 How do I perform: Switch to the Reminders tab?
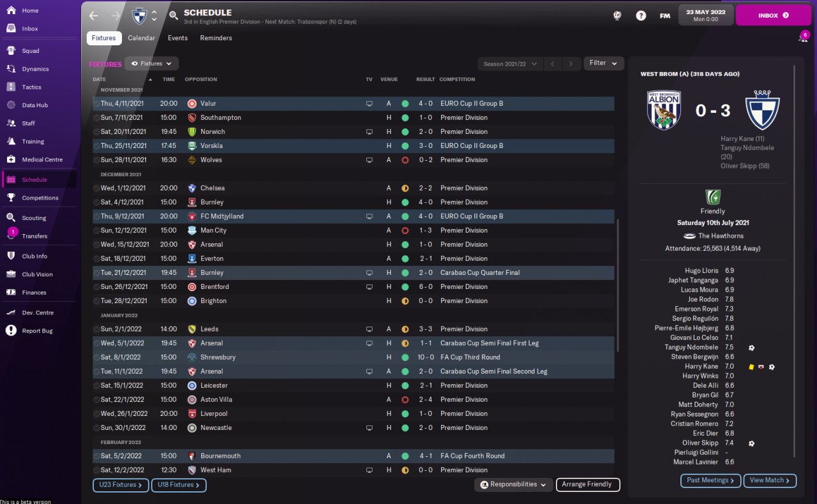point(216,38)
